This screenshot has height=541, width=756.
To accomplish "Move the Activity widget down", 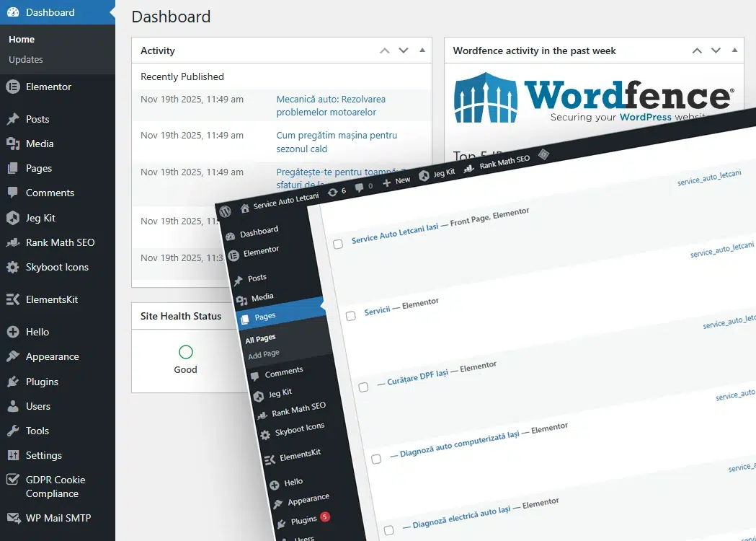I will 404,50.
